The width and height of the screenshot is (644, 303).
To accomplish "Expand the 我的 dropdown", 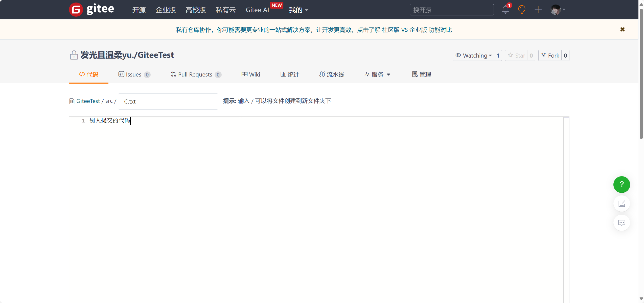I will pos(299,10).
